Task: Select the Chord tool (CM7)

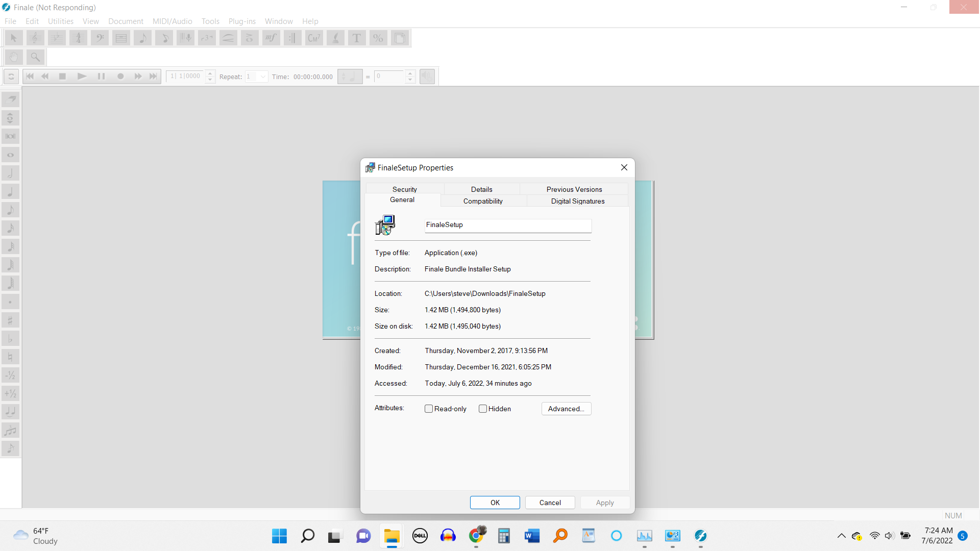Action: tap(314, 38)
